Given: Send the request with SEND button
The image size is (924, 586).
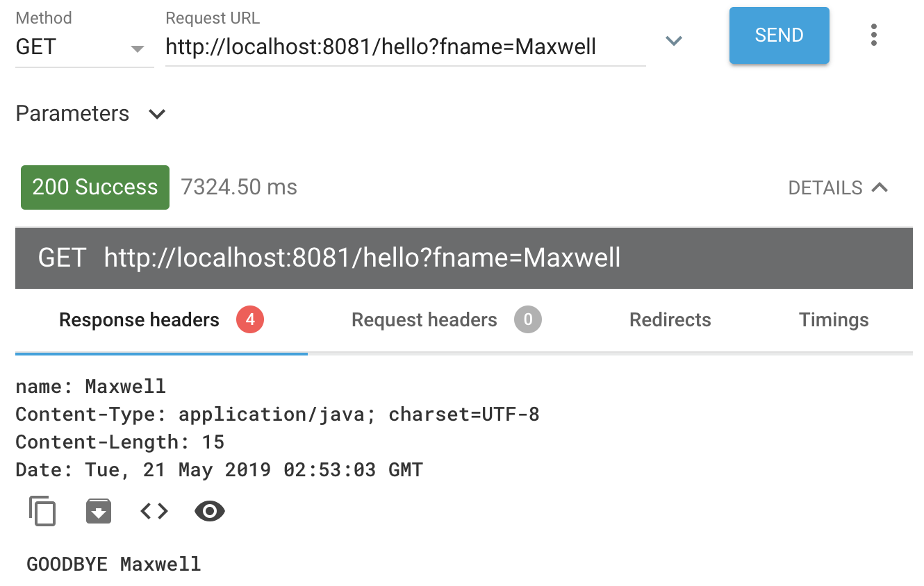Looking at the screenshot, I should (779, 35).
